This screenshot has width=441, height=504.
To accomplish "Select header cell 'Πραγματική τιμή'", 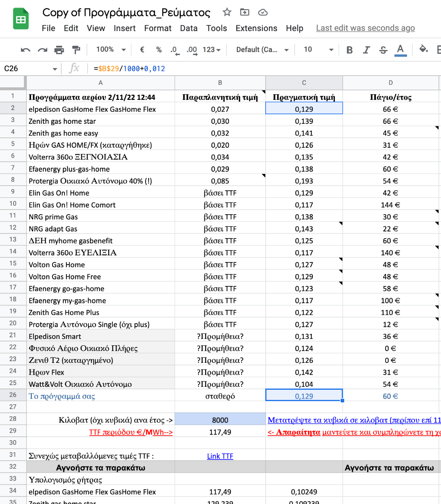I will pyautogui.click(x=304, y=97).
